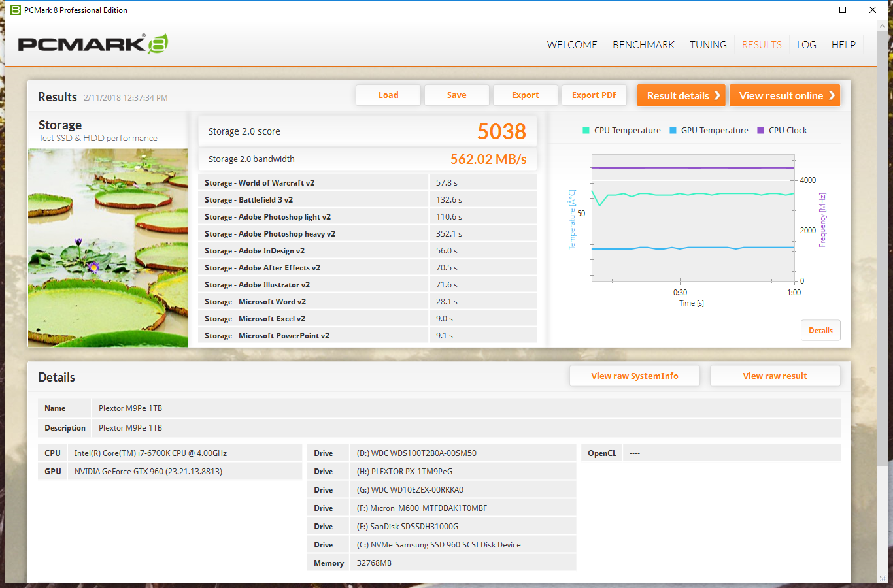Go to the TUNING tab
Viewport: 893px width, 588px height.
pos(708,44)
